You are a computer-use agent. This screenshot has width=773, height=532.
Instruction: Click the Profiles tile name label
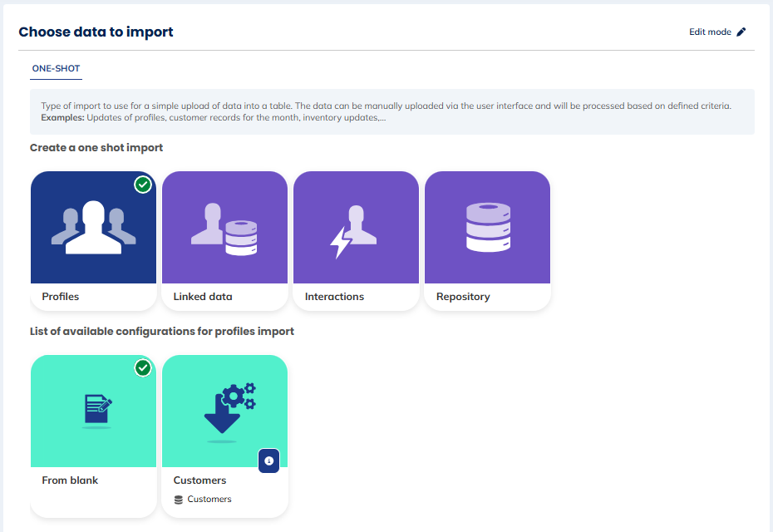point(58,296)
